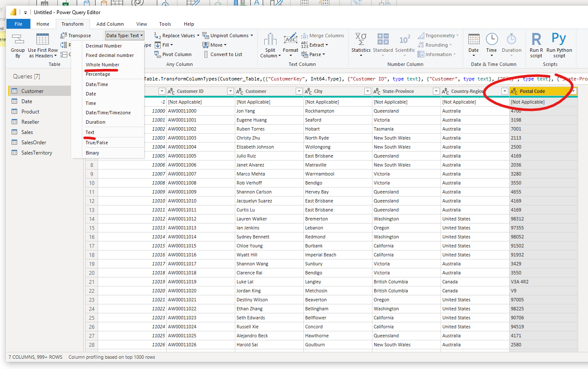Open the File tab
The width and height of the screenshot is (588, 369).
(x=18, y=24)
